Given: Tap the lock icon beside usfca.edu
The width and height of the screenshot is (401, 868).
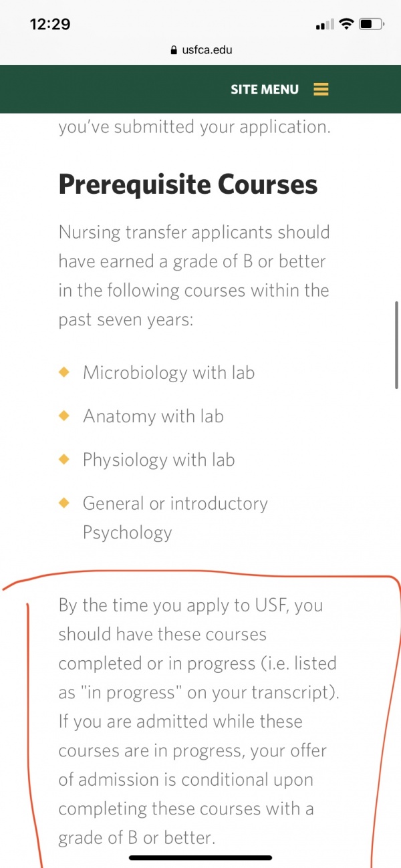Looking at the screenshot, I should coord(174,49).
